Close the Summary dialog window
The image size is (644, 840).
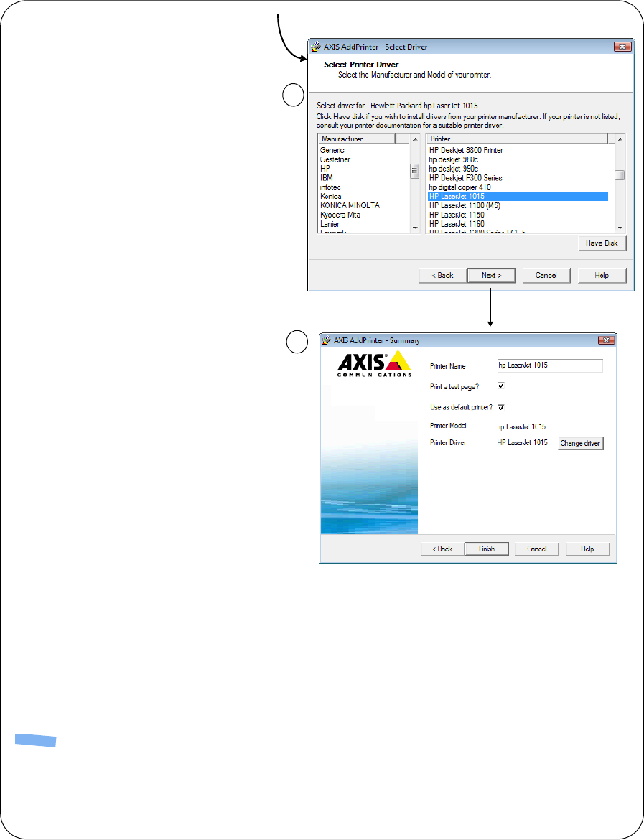point(606,340)
